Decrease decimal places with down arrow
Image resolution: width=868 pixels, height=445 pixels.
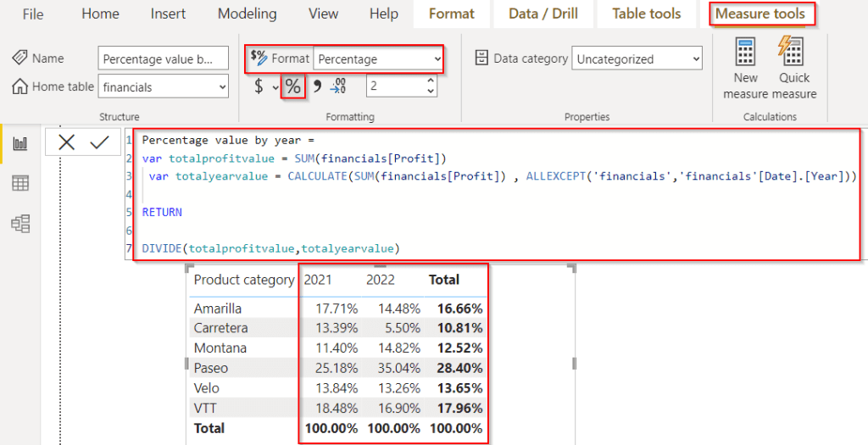(x=431, y=92)
